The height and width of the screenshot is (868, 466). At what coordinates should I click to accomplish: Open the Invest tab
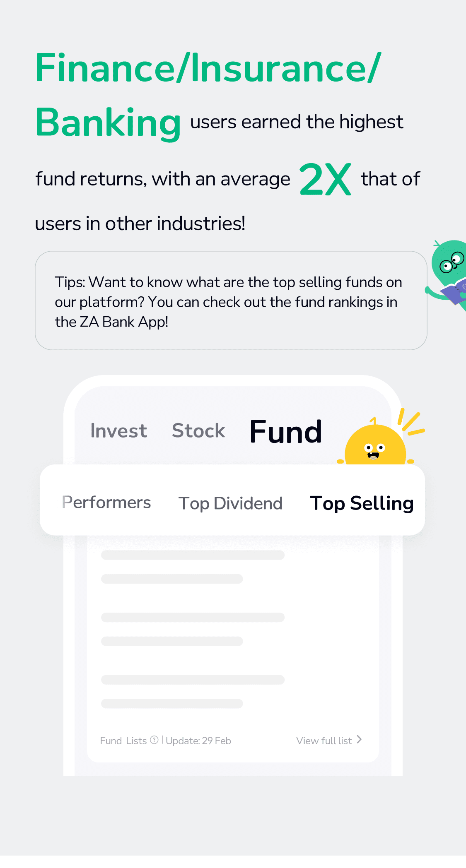118,431
